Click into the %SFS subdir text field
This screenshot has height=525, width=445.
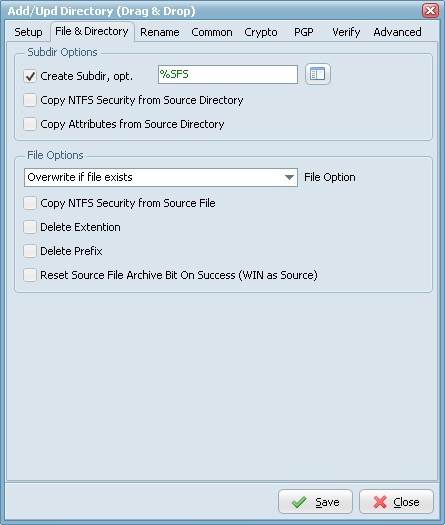tap(228, 74)
